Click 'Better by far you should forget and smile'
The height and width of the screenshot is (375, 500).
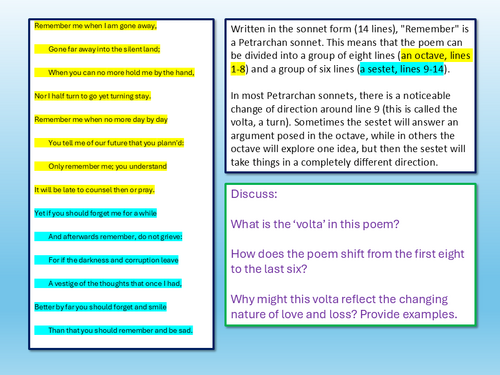pos(100,307)
